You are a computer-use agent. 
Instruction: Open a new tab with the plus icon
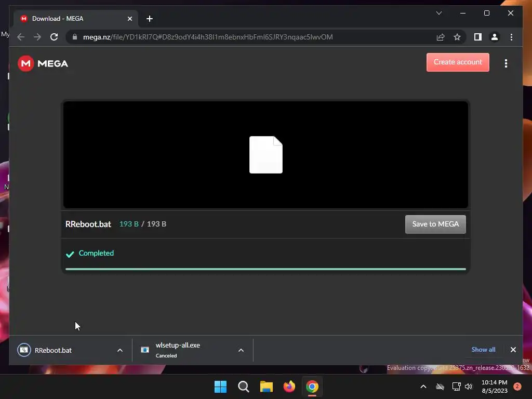[149, 19]
